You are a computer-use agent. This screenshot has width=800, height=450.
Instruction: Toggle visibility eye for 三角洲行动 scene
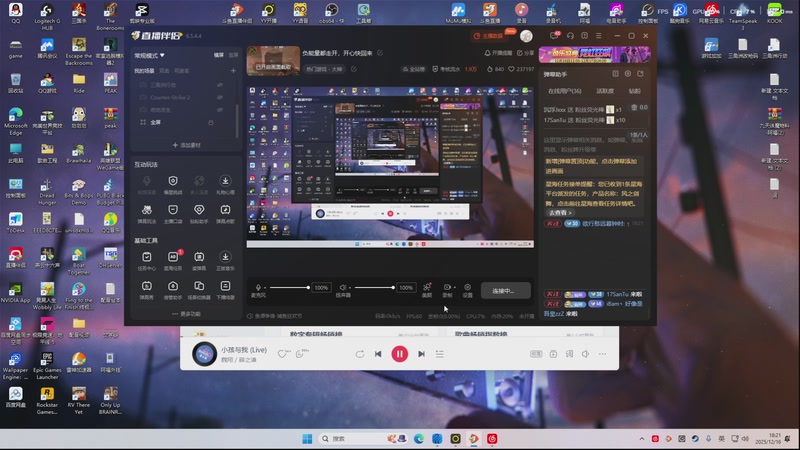click(x=220, y=85)
